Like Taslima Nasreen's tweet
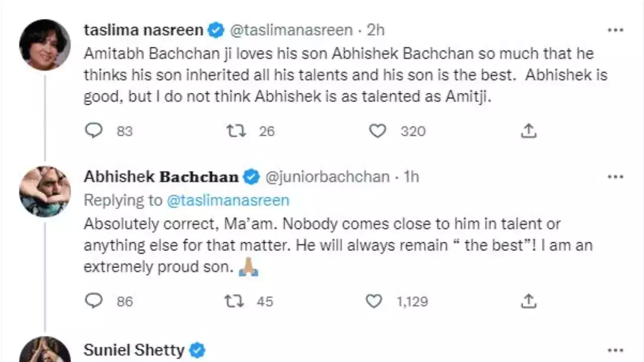644x362 pixels. [x=377, y=131]
